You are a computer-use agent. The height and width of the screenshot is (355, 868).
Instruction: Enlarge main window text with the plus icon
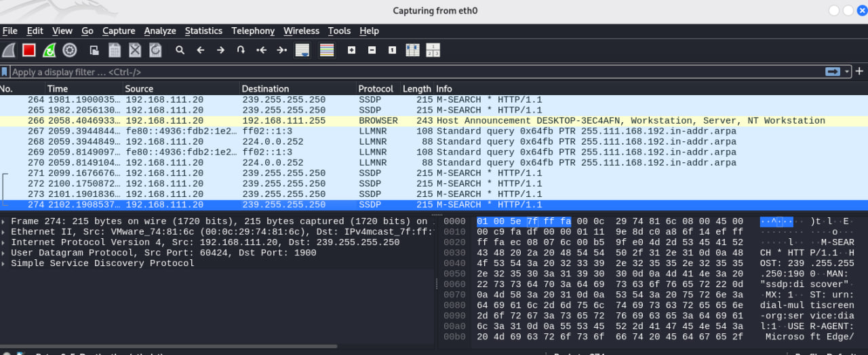coord(351,50)
